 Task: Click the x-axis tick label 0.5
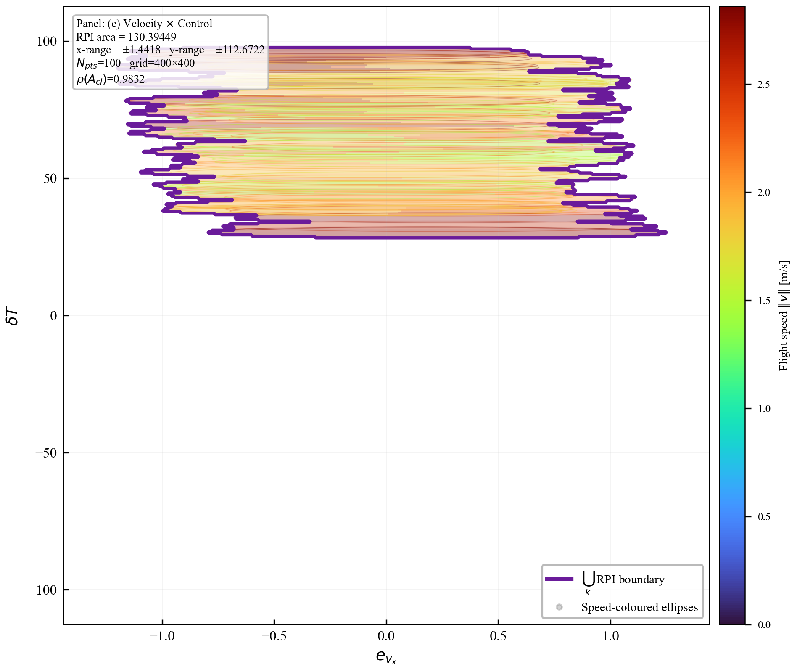pyautogui.click(x=498, y=636)
